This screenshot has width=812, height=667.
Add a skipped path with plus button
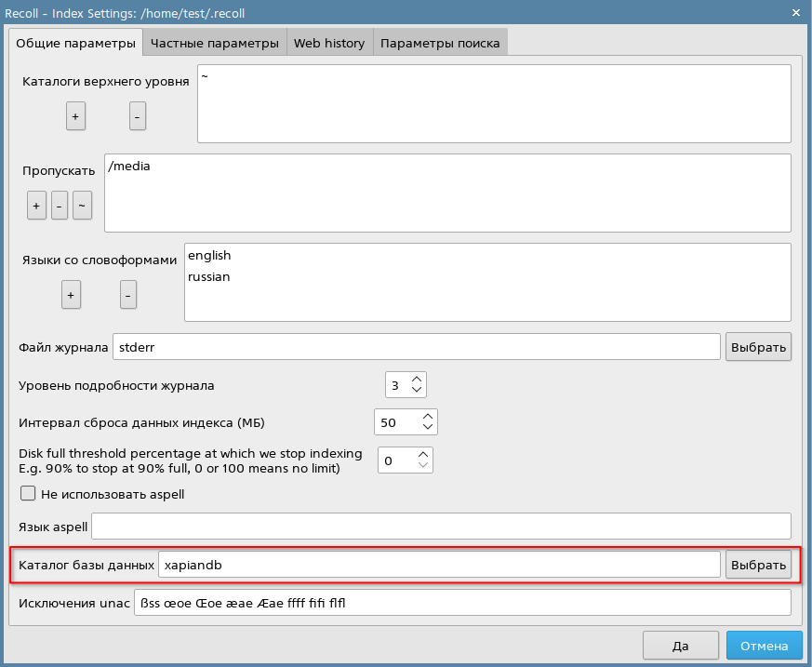[36, 205]
